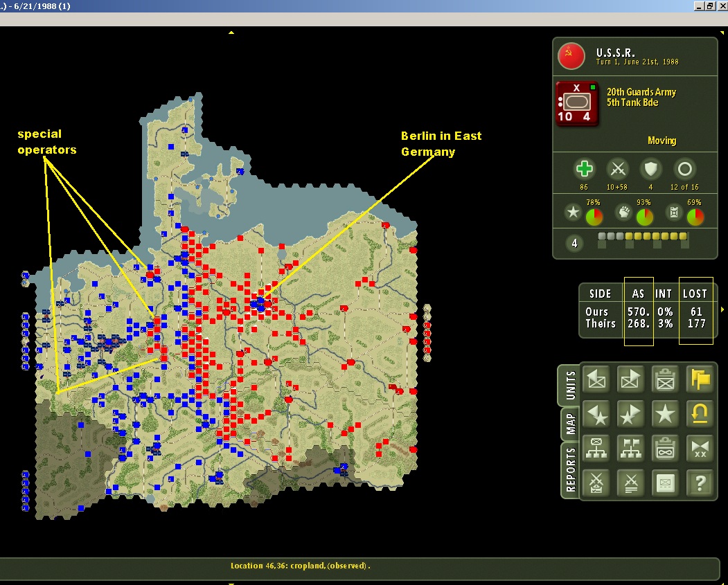
Task: Open crossed swords with clipboard planner
Action: [596, 483]
